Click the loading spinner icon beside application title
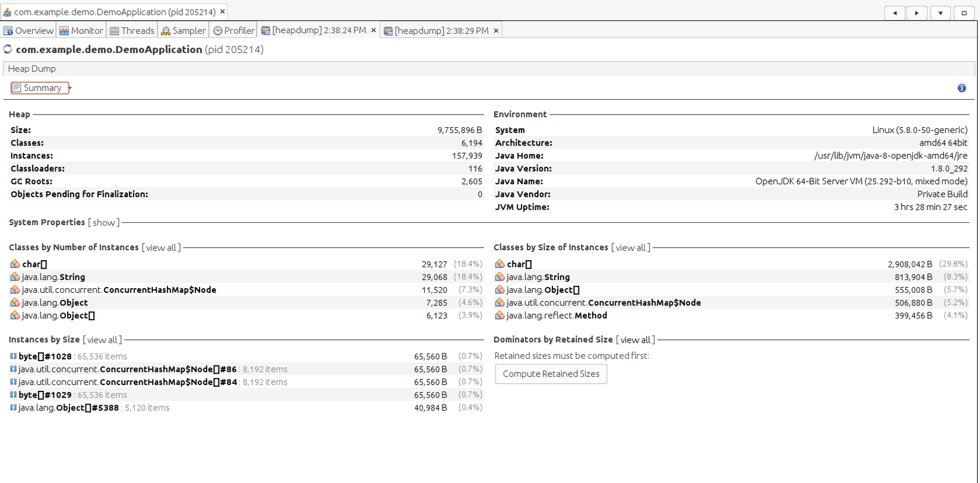This screenshot has width=980, height=483. click(x=8, y=49)
